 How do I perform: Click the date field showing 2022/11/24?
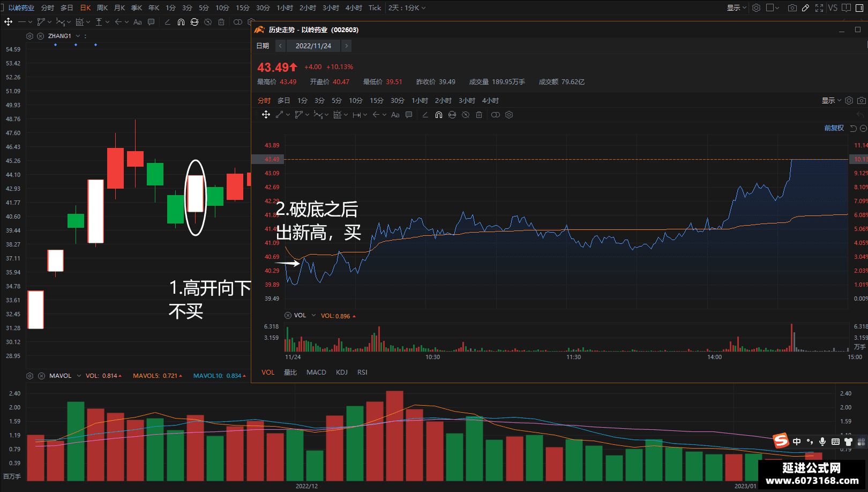(313, 46)
